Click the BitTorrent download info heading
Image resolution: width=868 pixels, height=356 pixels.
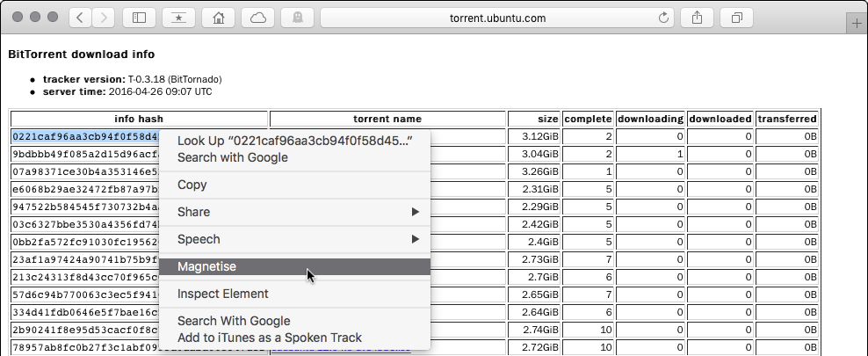[x=82, y=54]
